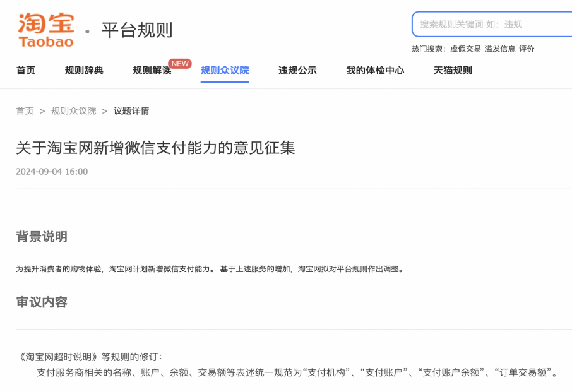Focus the 搜索规则关键词 search box
The image size is (572, 392).
[492, 24]
